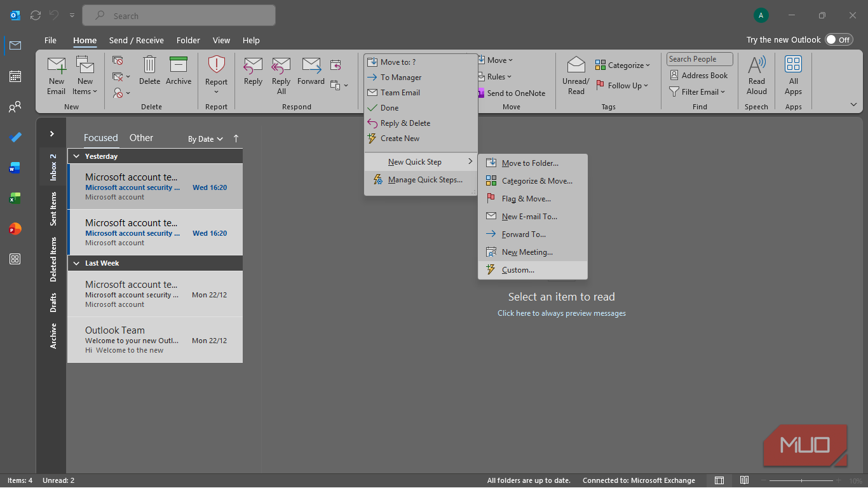Expand the By Date sort dropdown
This screenshot has height=488, width=868.
click(x=205, y=139)
